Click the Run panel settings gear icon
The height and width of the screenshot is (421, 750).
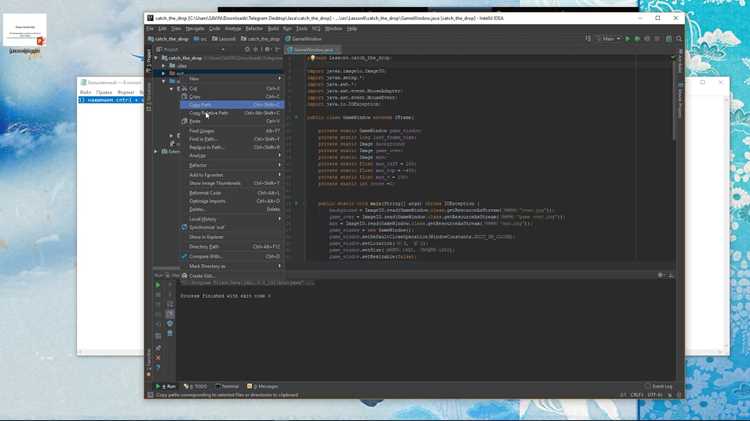coord(660,275)
